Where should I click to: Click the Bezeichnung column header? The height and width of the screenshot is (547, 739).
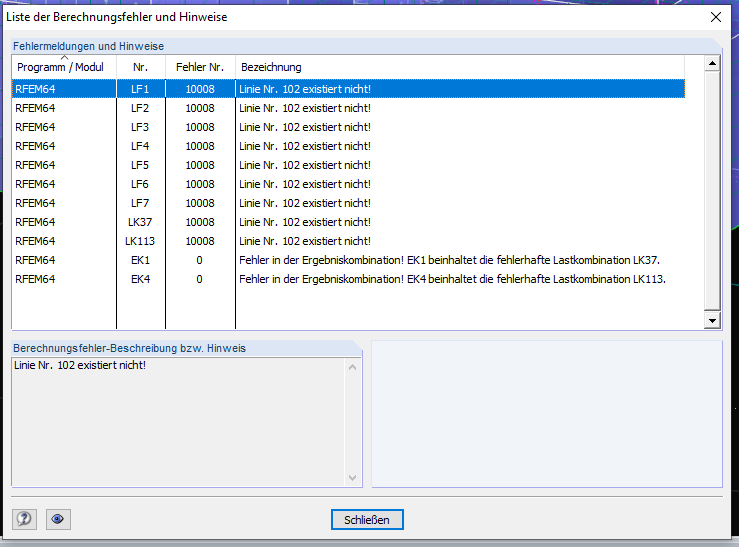(460, 67)
